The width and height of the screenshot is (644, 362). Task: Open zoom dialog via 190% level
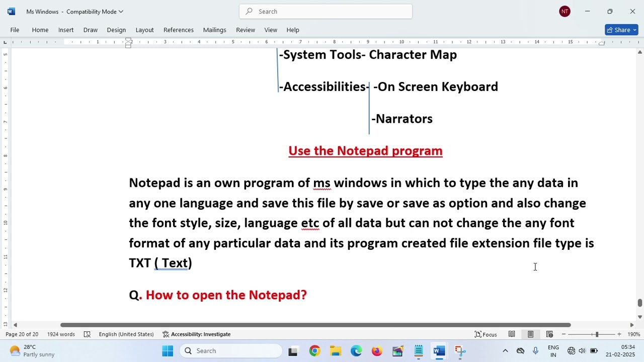coord(633,334)
